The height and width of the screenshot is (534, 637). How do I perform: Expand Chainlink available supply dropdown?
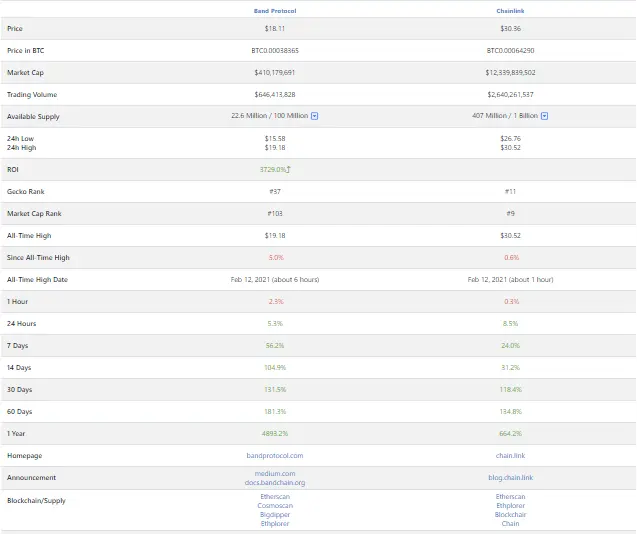point(544,116)
